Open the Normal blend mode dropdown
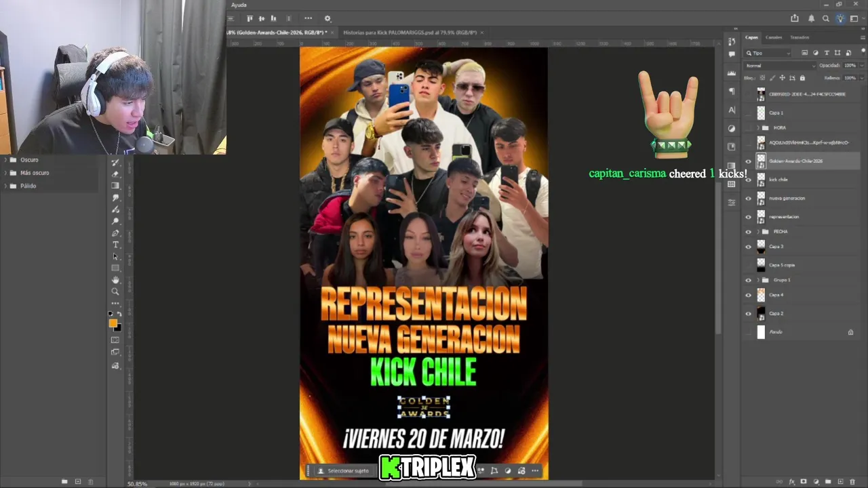868x488 pixels. [780, 66]
